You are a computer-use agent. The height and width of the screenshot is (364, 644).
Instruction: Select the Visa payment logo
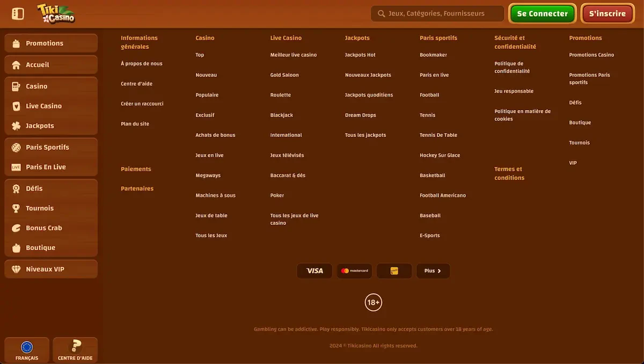(x=314, y=271)
